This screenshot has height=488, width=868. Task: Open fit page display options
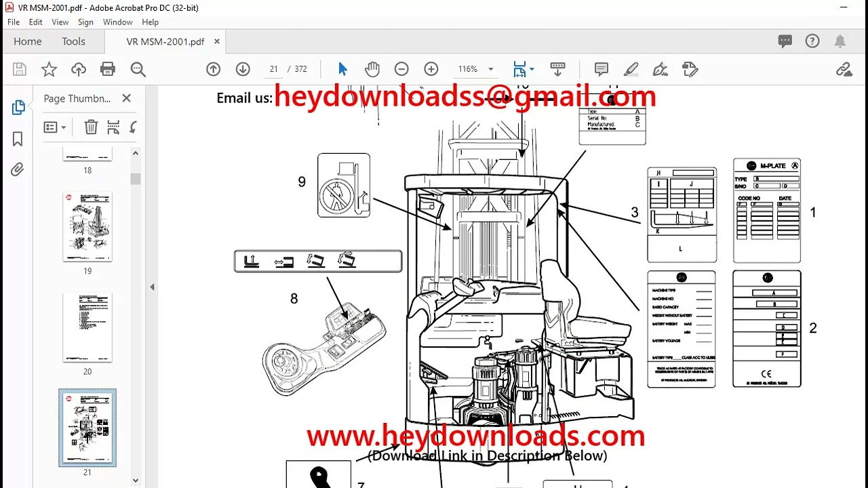tap(523, 69)
